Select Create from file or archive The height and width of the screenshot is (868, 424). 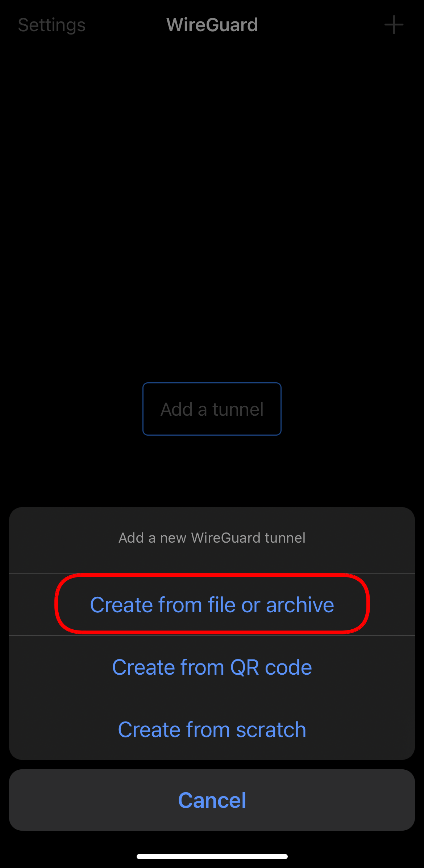click(212, 605)
